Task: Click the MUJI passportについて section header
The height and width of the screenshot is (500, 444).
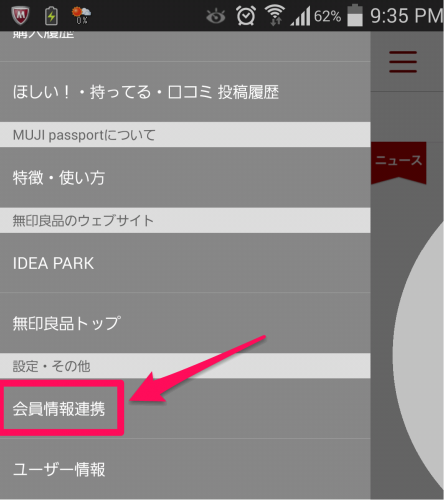Action: [x=185, y=135]
